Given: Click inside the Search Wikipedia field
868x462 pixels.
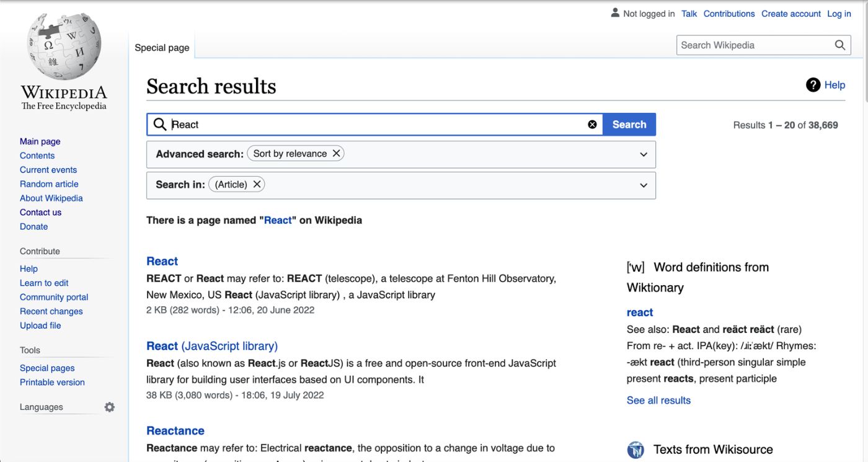Looking at the screenshot, I should 753,45.
